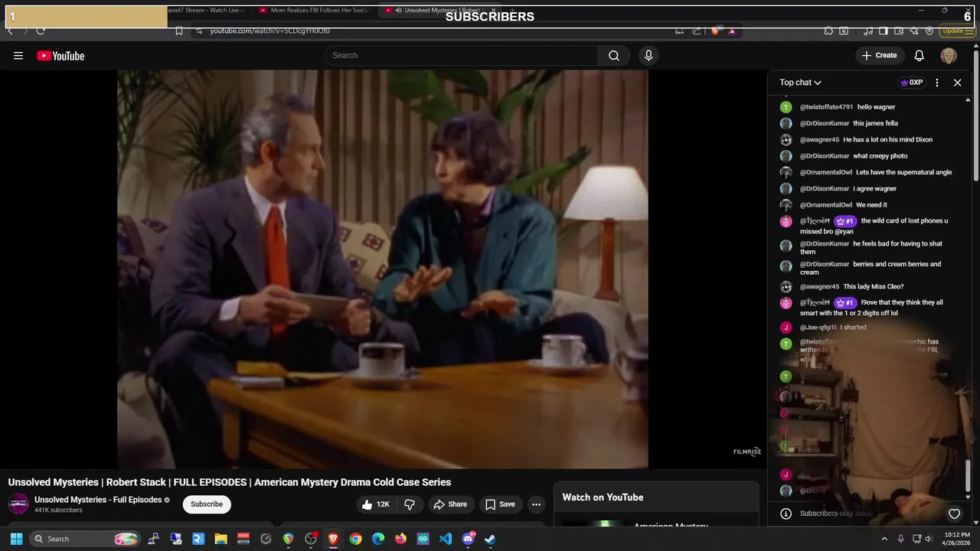Click subscribers-only mode info icon

[x=785, y=514]
